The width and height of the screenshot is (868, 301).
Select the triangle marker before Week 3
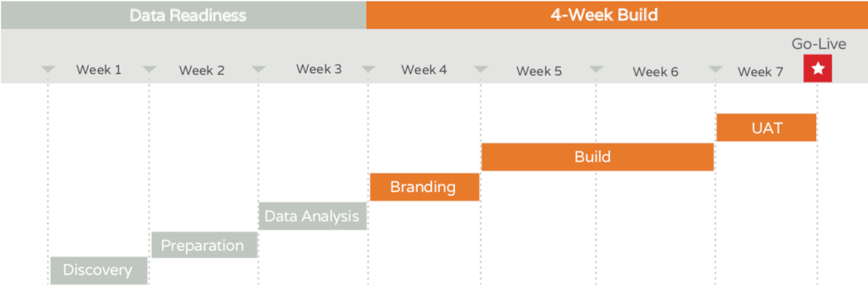259,69
